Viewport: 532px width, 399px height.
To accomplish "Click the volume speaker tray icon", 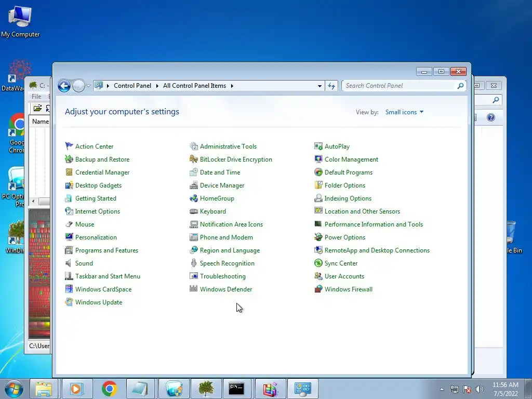I will pyautogui.click(x=480, y=389).
